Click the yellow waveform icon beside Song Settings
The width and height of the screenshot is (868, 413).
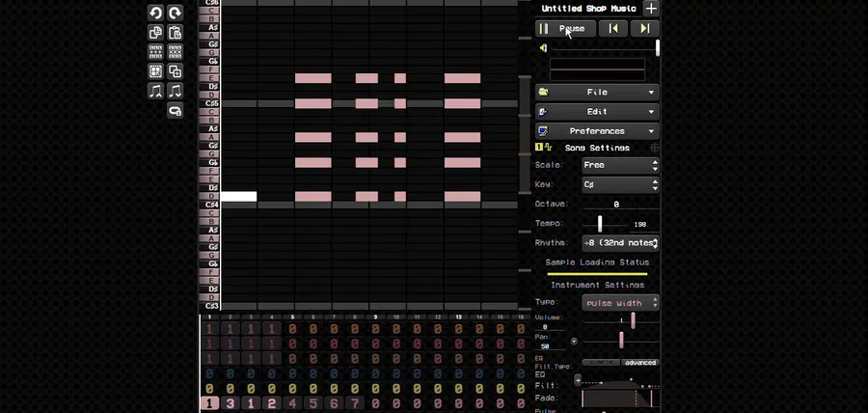(548, 148)
